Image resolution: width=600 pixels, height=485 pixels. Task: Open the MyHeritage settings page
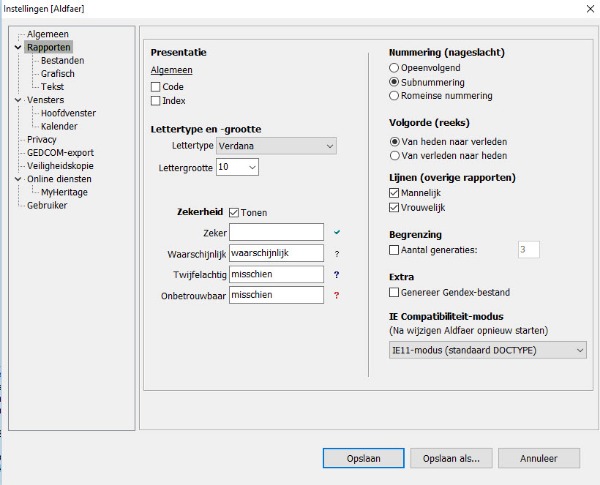pyautogui.click(x=65, y=191)
